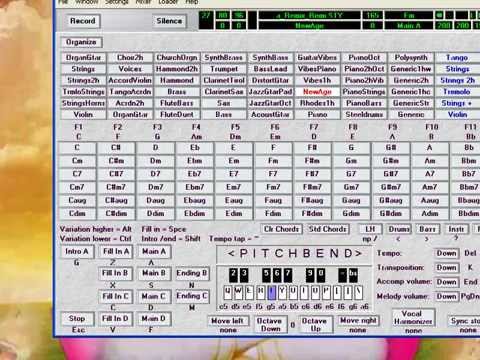
Task: Click the Std Chords button
Action: (x=328, y=229)
